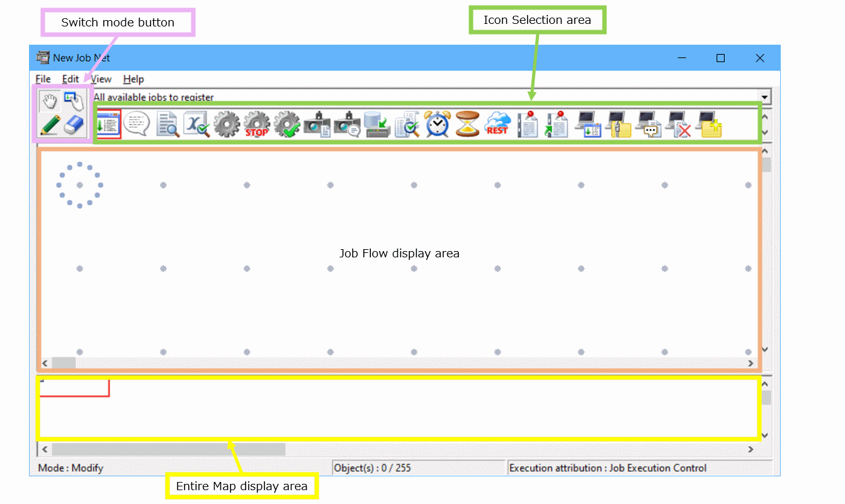The image size is (845, 504).
Task: Open the 'All available jobs to register' dropdown
Action: click(x=765, y=98)
